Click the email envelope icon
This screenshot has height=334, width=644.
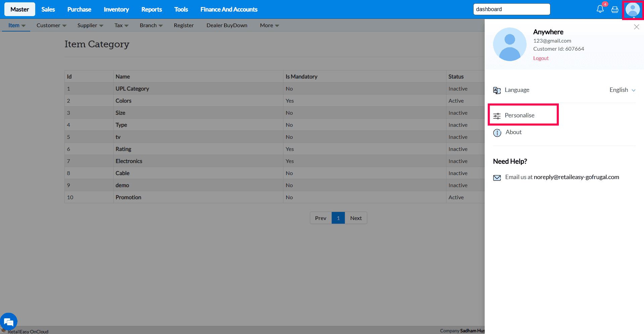497,178
